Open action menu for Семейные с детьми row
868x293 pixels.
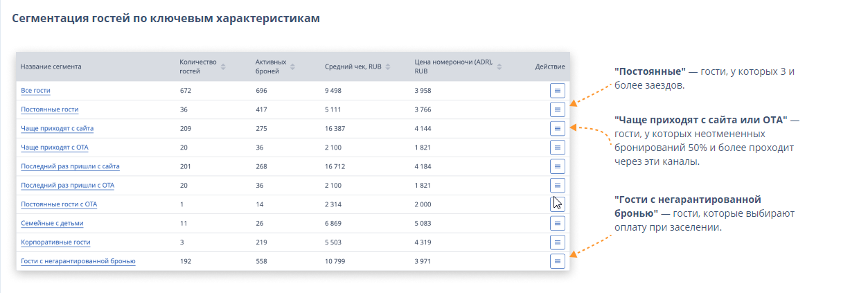click(558, 223)
